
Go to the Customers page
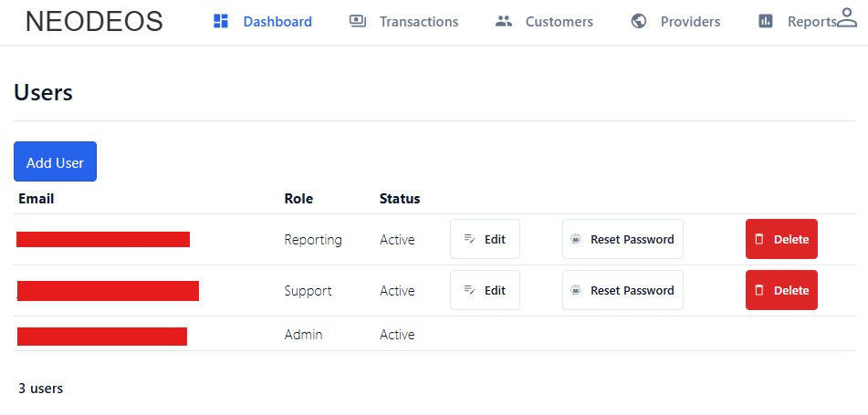pyautogui.click(x=559, y=21)
